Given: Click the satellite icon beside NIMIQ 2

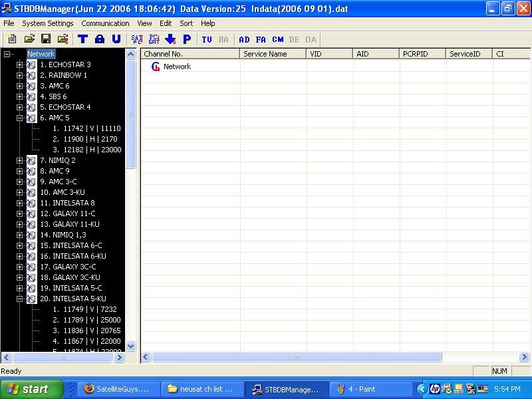Looking at the screenshot, I should (x=31, y=160).
